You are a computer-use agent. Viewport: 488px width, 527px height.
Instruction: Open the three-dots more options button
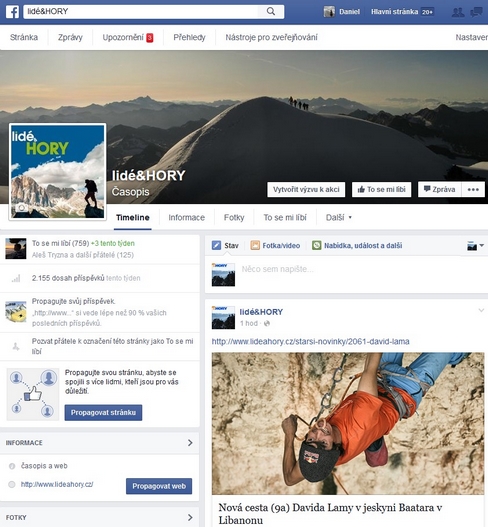(473, 190)
